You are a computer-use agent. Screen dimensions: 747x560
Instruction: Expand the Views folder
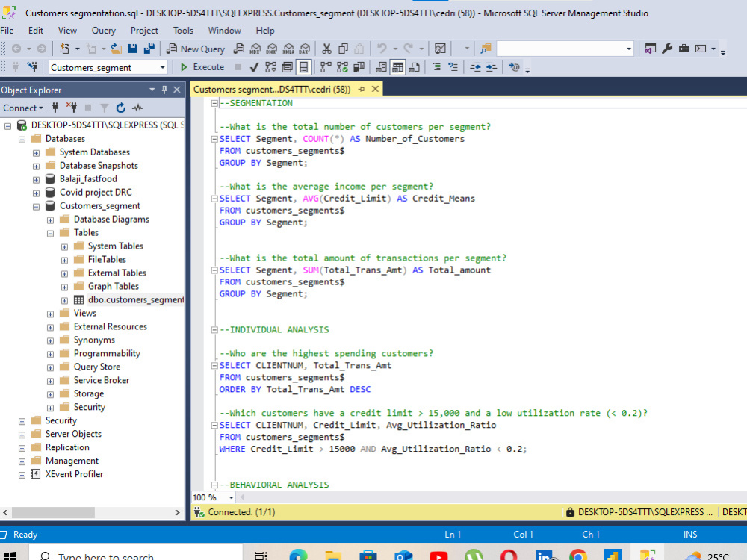[x=51, y=314]
